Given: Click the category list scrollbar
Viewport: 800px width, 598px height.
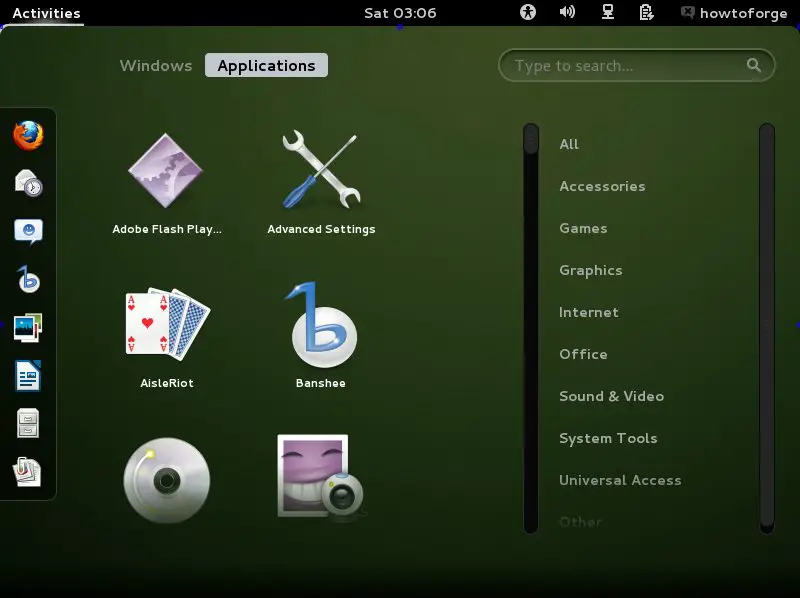Looking at the screenshot, I should tap(766, 328).
